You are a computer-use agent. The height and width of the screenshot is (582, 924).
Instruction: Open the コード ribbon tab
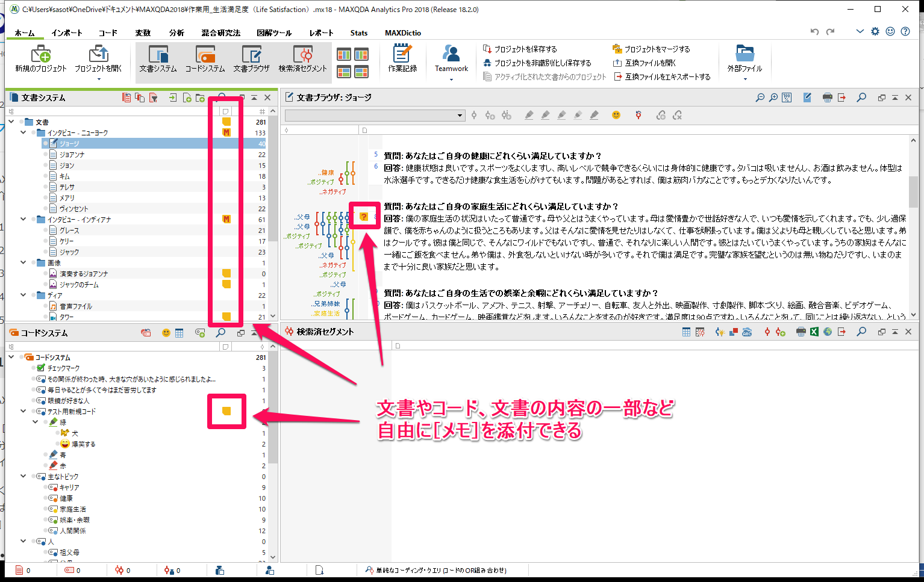pos(108,33)
